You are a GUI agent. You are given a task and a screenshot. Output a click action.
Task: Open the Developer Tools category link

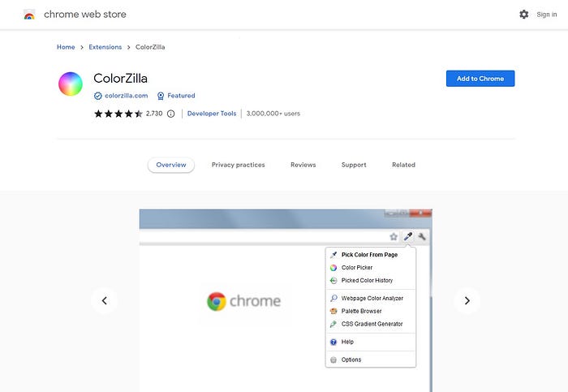point(212,114)
